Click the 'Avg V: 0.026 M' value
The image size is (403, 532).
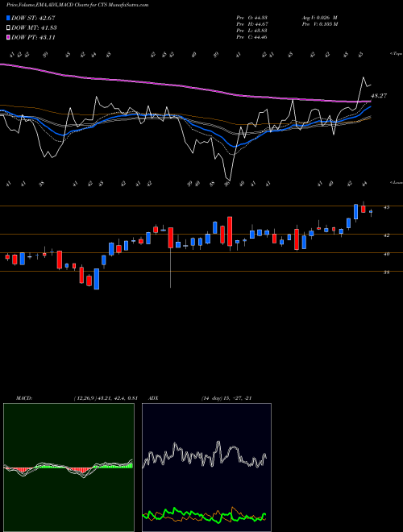click(x=319, y=18)
